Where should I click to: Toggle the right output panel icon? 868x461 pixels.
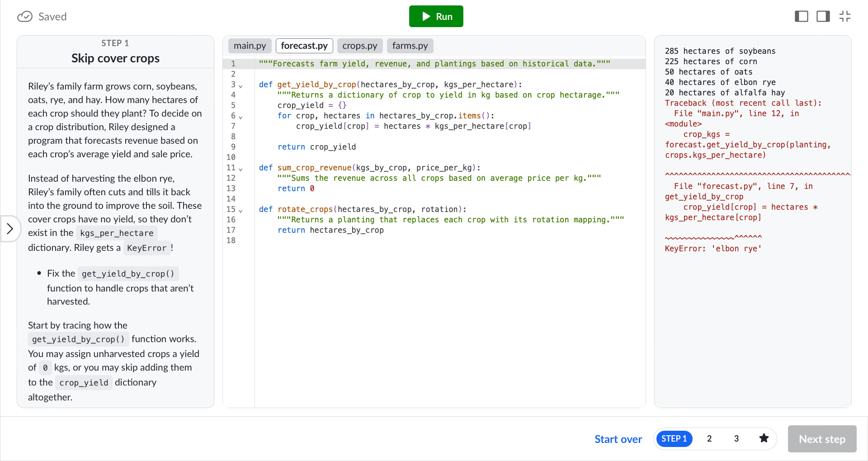coord(823,17)
